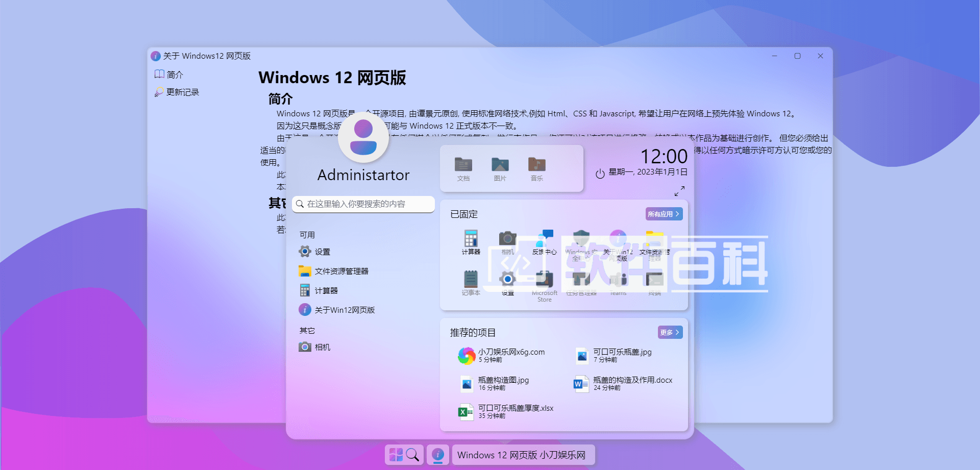Launch 终端 terminal from pinned apps
The width and height of the screenshot is (980, 470).
[654, 283]
